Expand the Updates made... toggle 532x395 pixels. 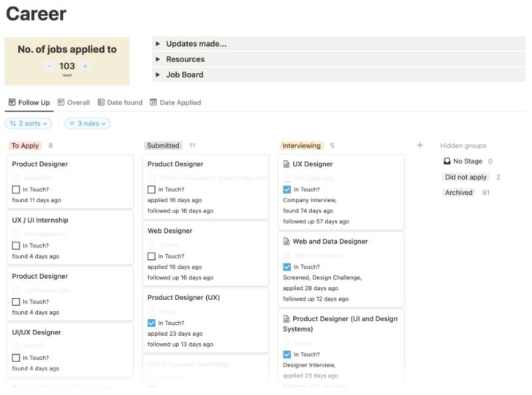tap(158, 44)
